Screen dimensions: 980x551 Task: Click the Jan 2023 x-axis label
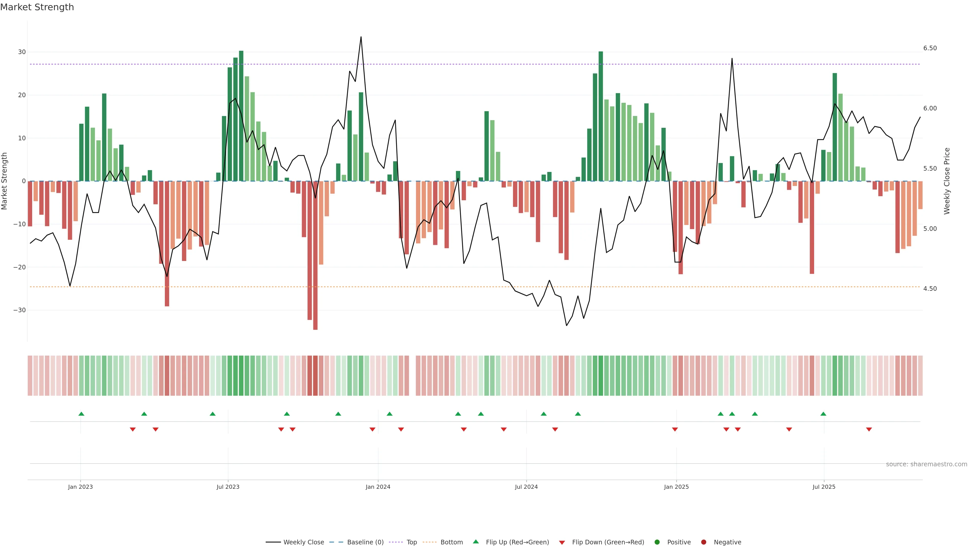(80, 487)
